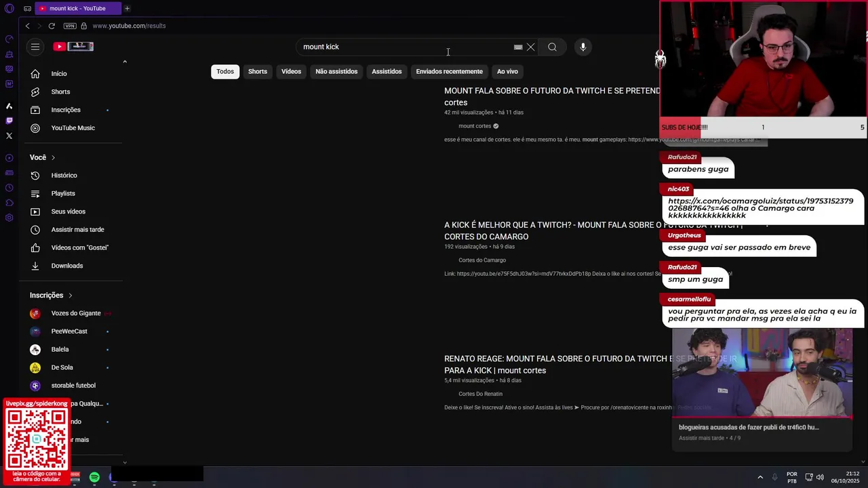868x488 pixels.
Task: Click the address bar URL
Action: pos(129,26)
